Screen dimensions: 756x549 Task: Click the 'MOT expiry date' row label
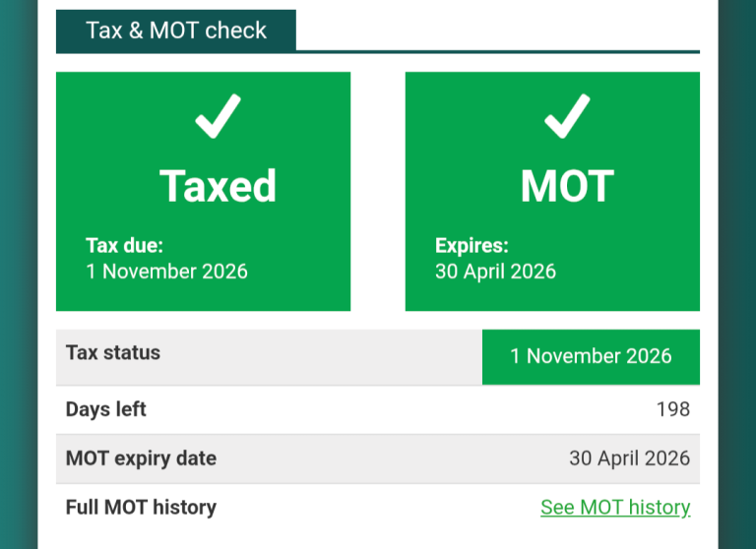141,458
